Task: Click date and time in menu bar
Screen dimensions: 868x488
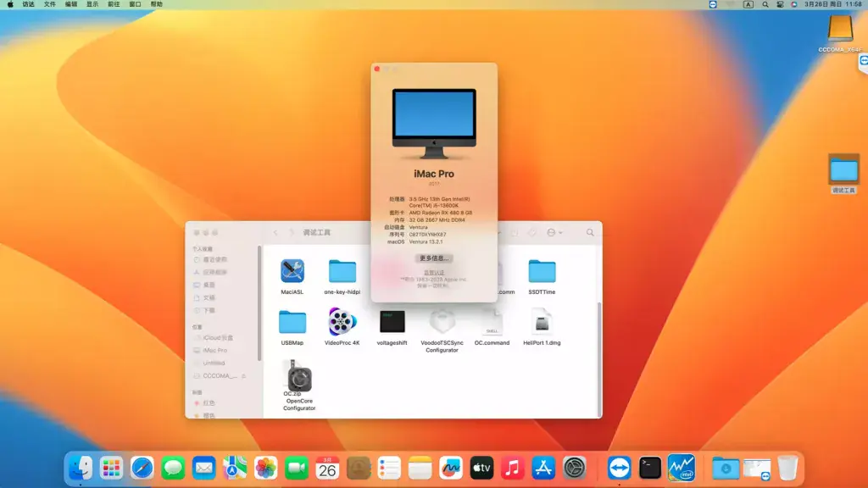Action: click(833, 4)
